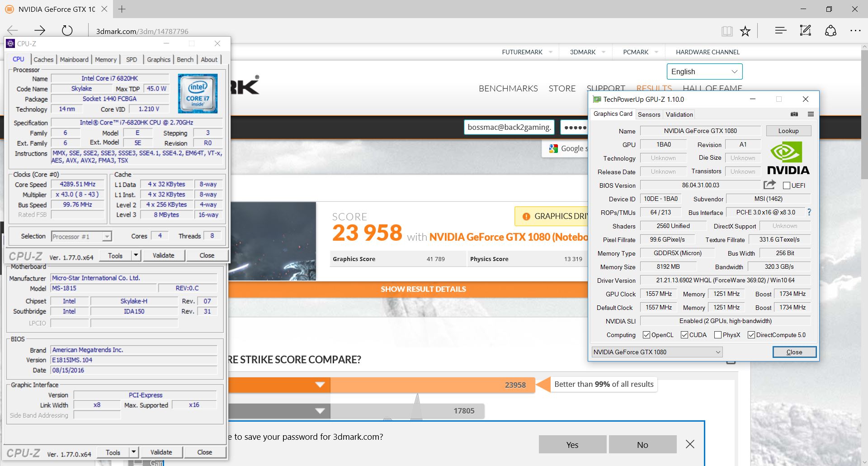Expand the 17805 score bar arrow
Image resolution: width=868 pixels, height=466 pixels.
[x=320, y=411]
